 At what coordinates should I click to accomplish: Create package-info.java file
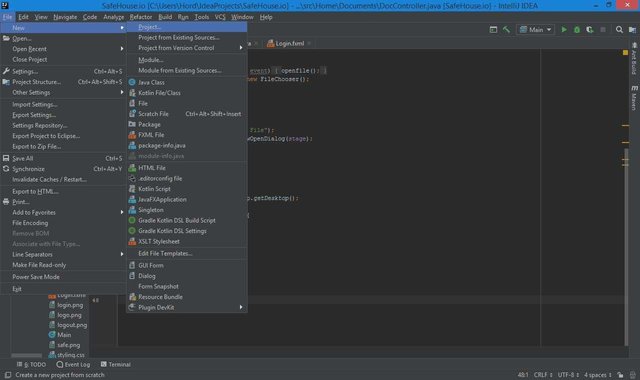pos(187,145)
